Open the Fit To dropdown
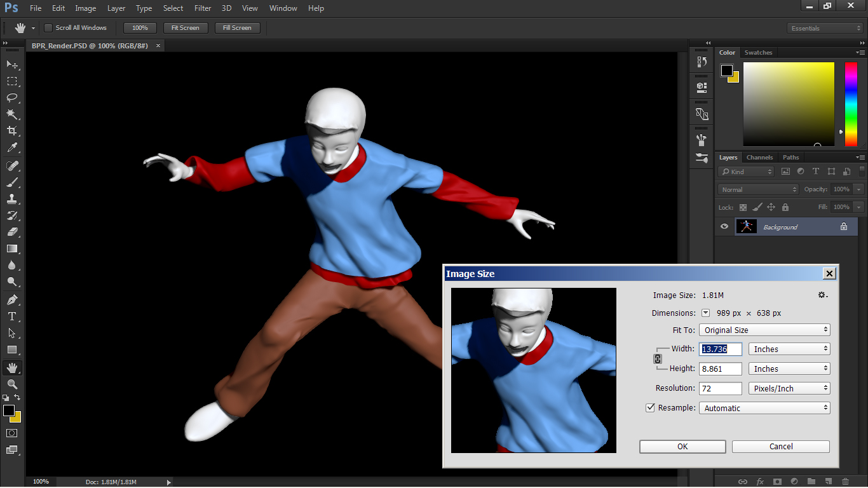Screen dimensions: 868x488 click(x=764, y=329)
